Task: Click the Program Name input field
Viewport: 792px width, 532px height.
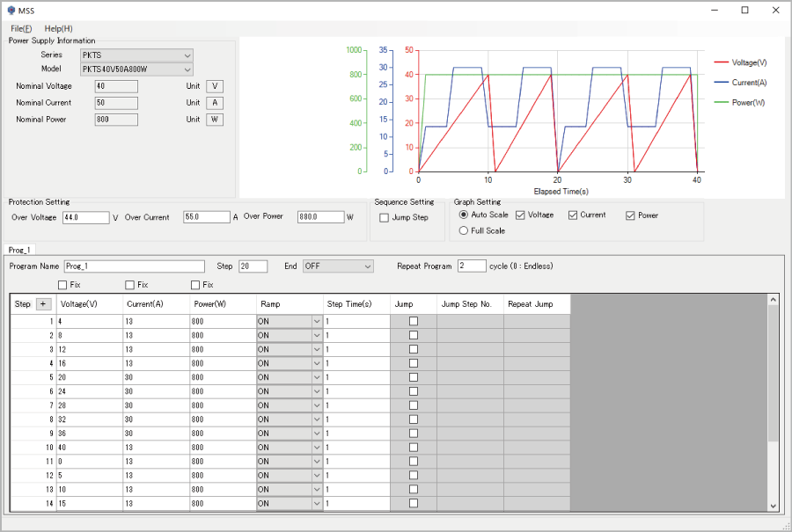Action: click(x=134, y=266)
